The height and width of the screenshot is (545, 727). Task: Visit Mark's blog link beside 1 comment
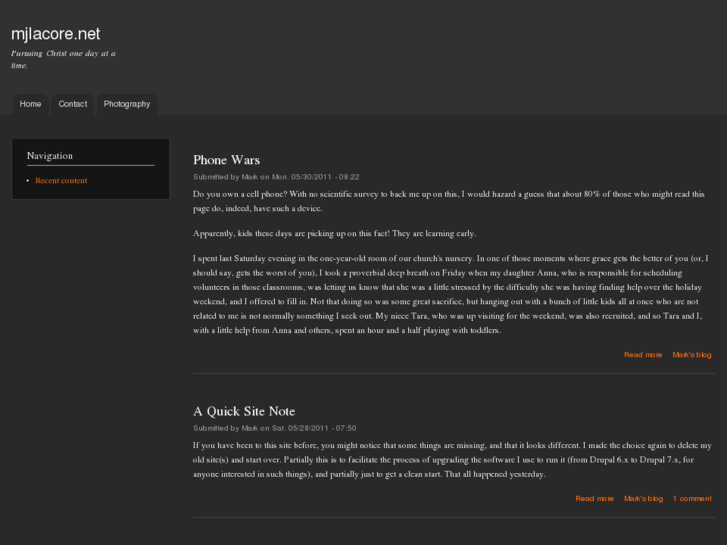click(x=643, y=498)
